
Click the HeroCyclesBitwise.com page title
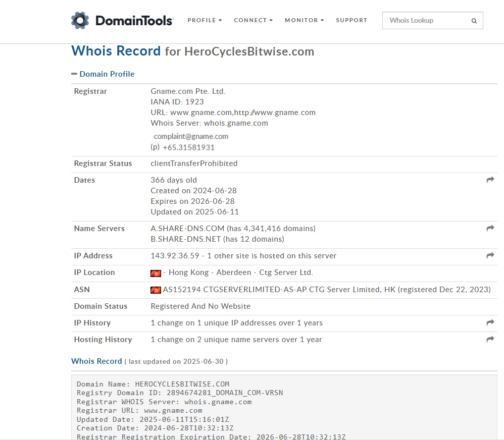[249, 51]
